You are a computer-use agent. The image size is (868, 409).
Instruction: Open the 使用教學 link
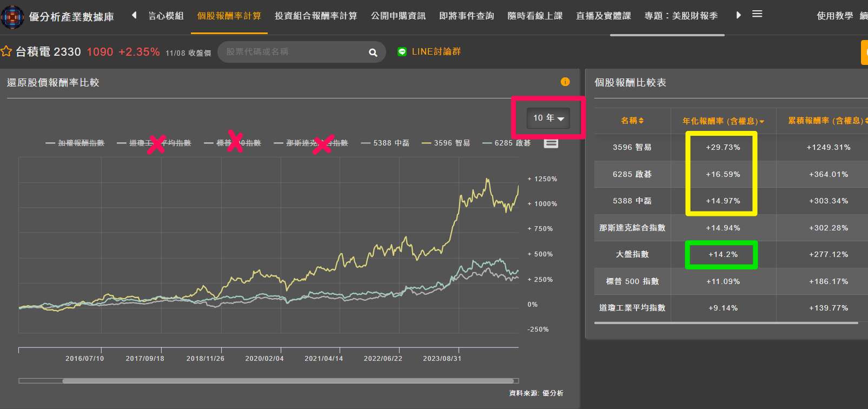click(x=834, y=16)
